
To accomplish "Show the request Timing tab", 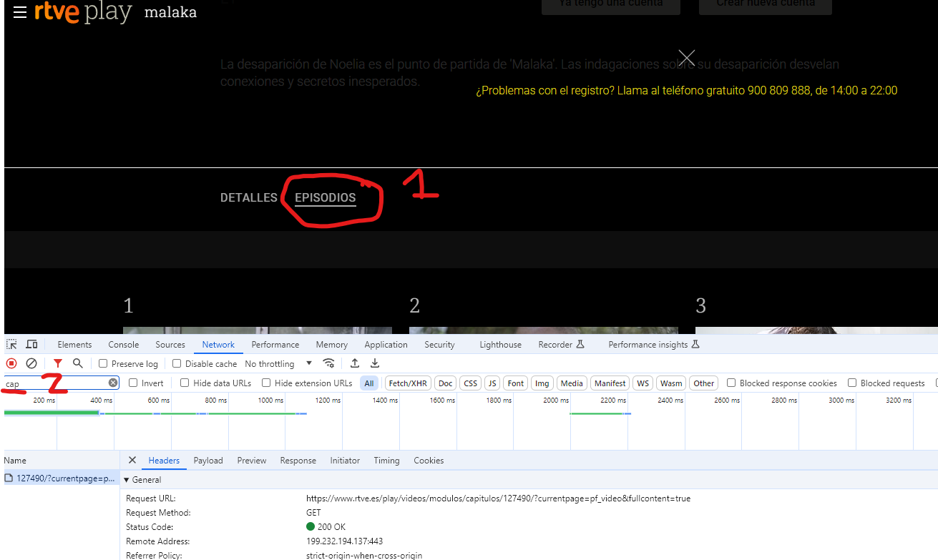I will (x=386, y=461).
